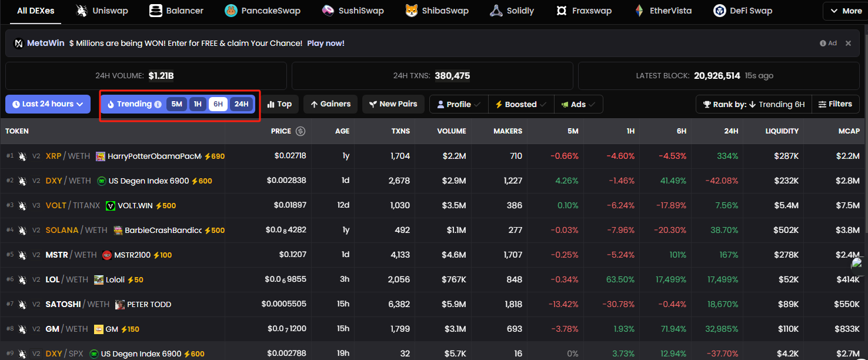The image size is (868, 360).
Task: Follow the Play now! ad link
Action: 326,44
